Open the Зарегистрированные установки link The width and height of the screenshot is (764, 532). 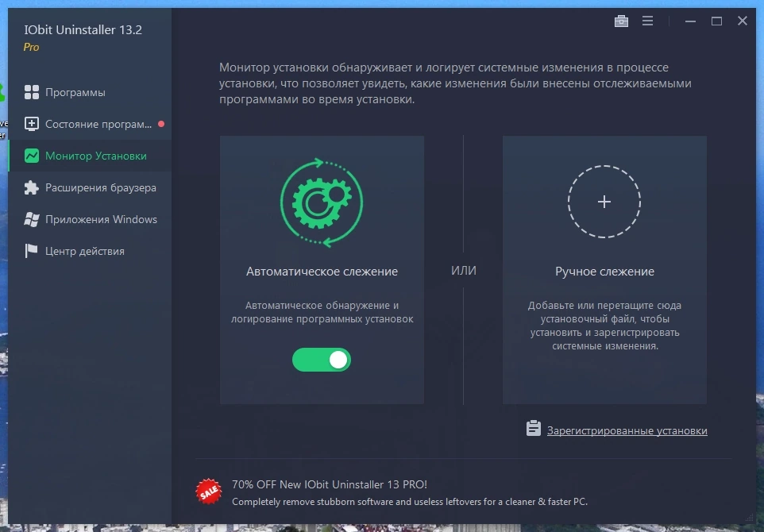(627, 430)
